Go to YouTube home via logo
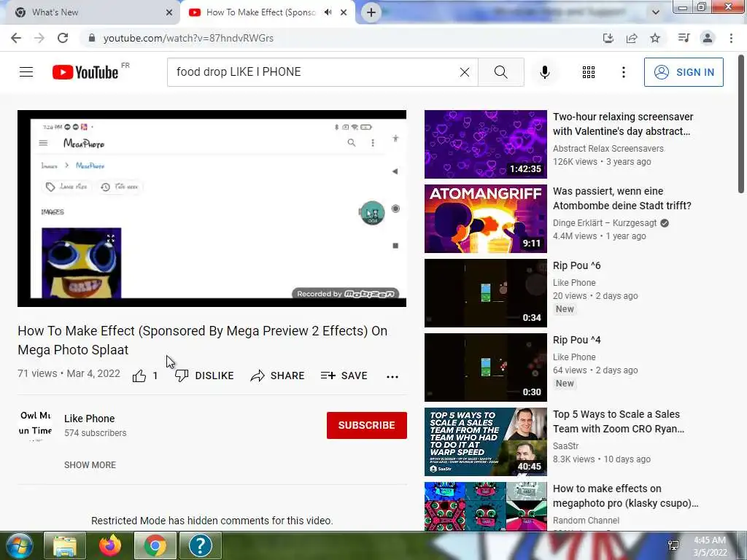Image resolution: width=747 pixels, height=560 pixels. coord(85,72)
